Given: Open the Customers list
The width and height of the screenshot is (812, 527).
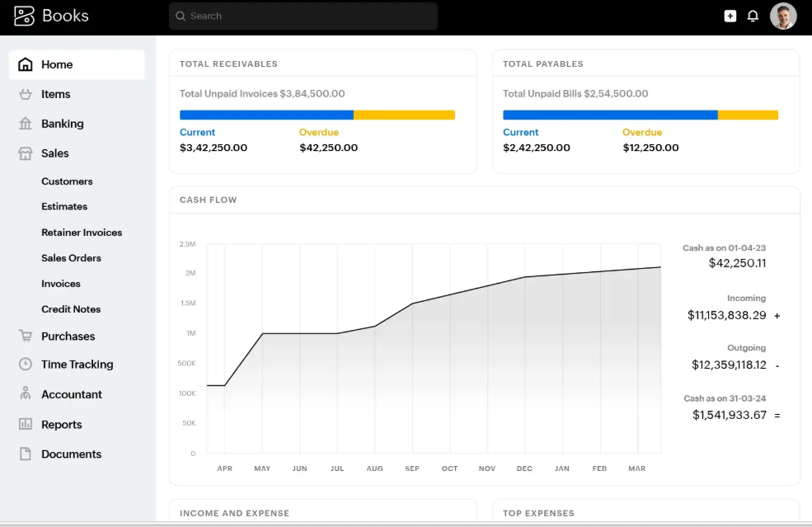Looking at the screenshot, I should click(x=67, y=181).
